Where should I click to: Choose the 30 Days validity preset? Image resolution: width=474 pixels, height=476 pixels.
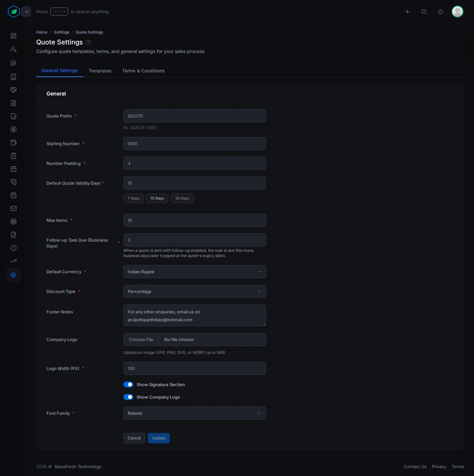tap(182, 198)
